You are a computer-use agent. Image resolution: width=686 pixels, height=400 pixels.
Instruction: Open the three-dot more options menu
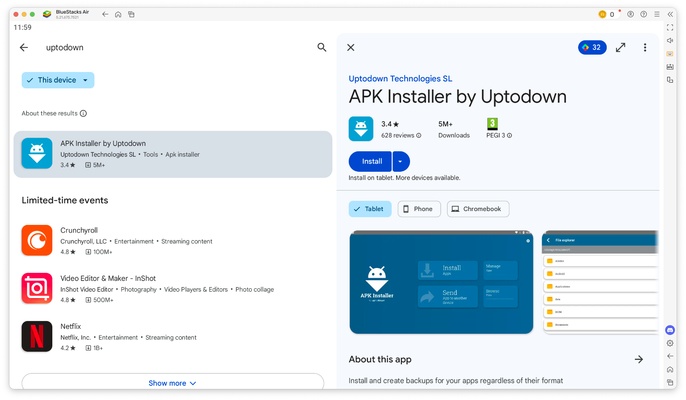(645, 47)
